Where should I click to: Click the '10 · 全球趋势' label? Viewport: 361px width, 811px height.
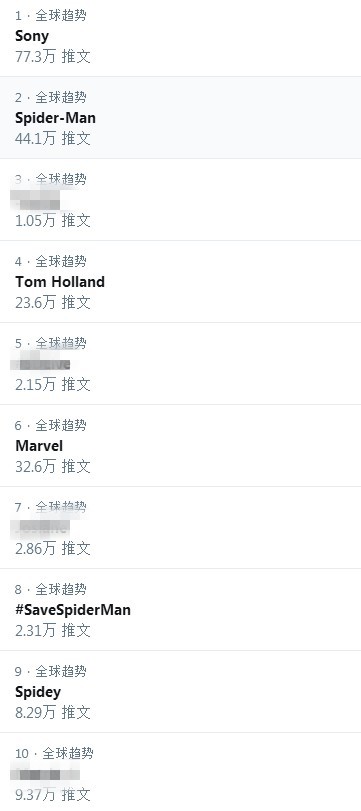tap(54, 753)
